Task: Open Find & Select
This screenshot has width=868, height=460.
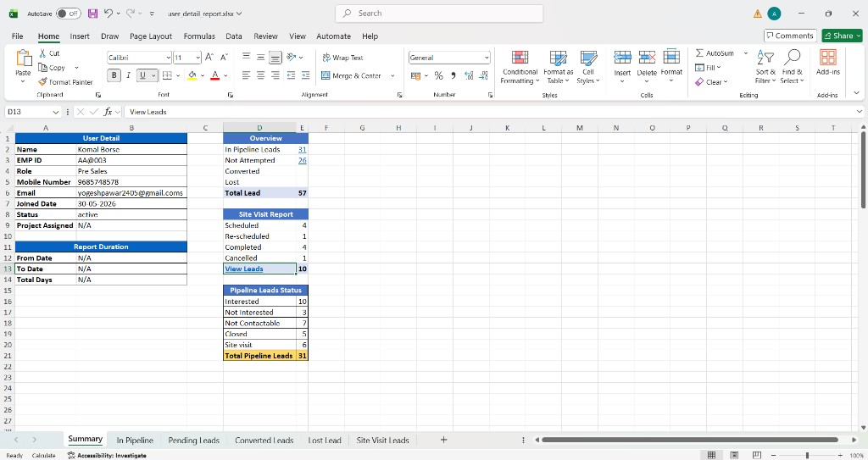Action: click(792, 67)
